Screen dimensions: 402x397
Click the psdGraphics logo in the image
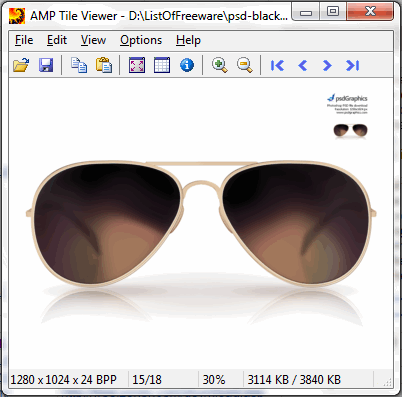[x=347, y=98]
